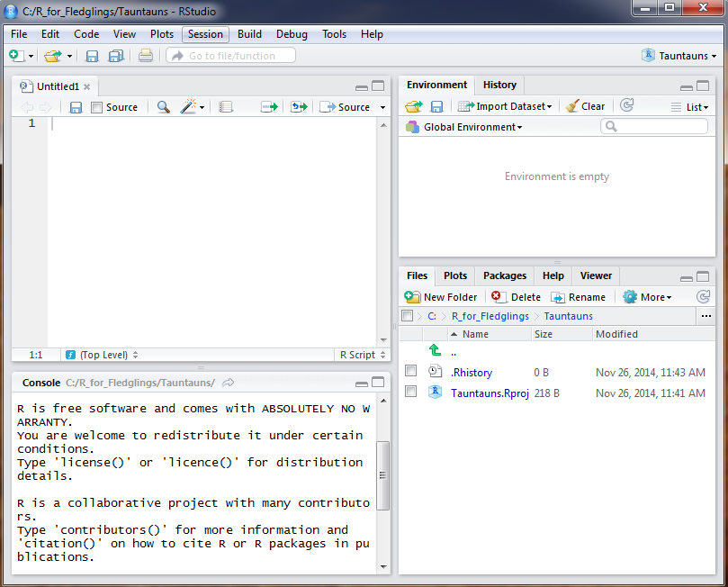
Task: Refresh the Files pane listing
Action: point(703,296)
